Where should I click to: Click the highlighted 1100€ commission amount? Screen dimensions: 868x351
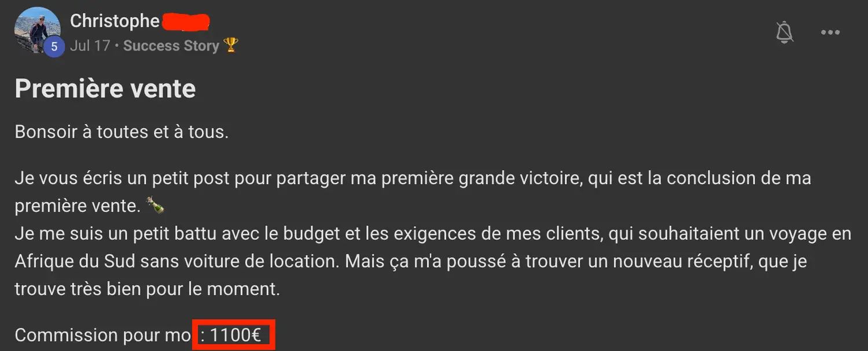point(234,335)
